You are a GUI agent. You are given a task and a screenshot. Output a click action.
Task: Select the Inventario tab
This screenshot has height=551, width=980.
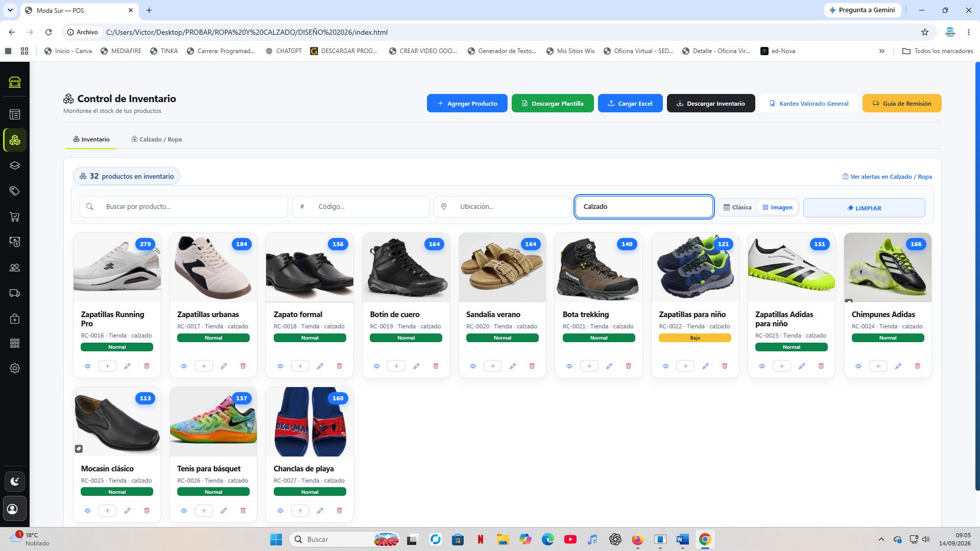pos(91,139)
